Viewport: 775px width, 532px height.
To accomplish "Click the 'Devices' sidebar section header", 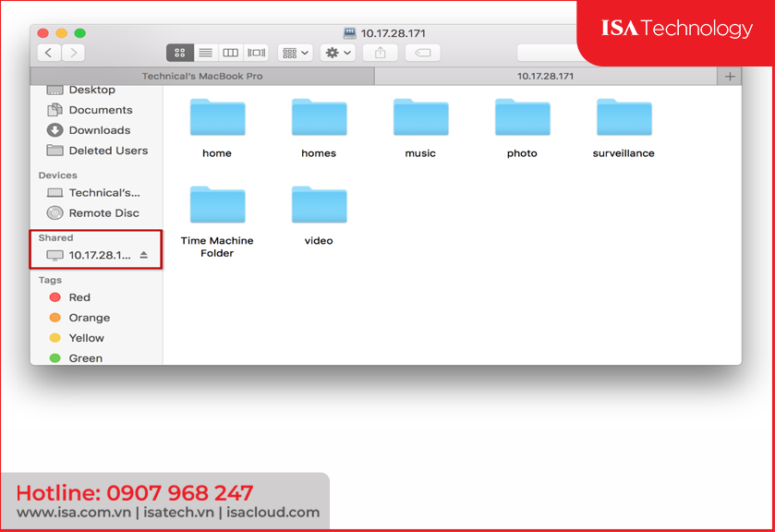I will tap(58, 175).
